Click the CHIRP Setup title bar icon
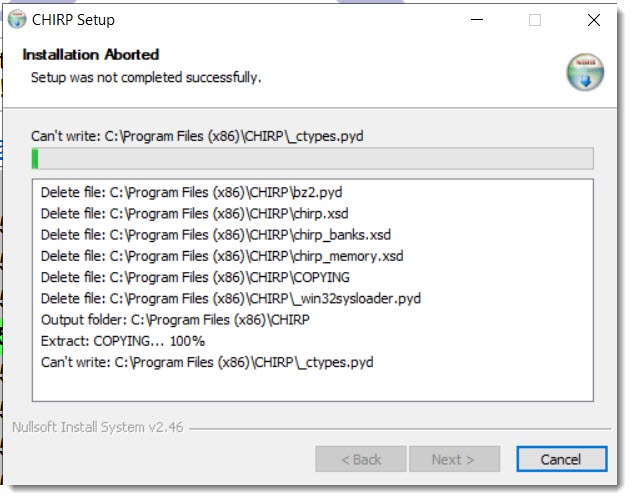This screenshot has width=632, height=500. [17, 19]
